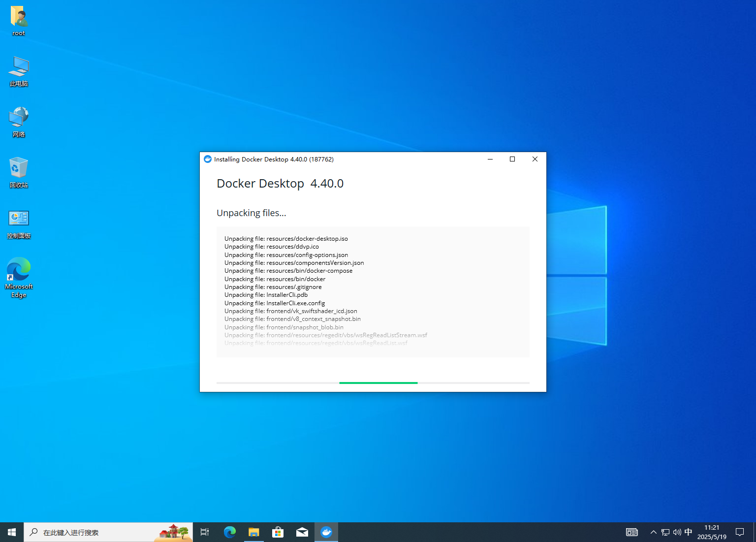Click log line 'resources/.gitignore'
756x542 pixels.
point(273,287)
